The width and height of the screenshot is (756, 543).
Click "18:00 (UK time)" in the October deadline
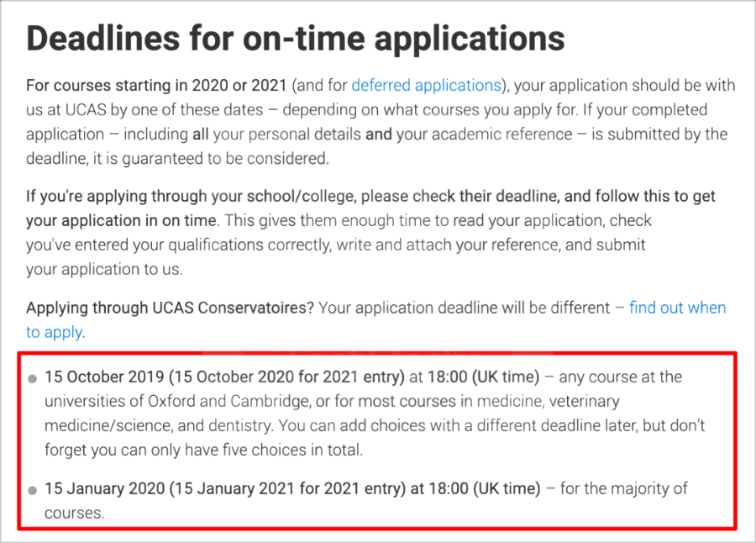484,377
